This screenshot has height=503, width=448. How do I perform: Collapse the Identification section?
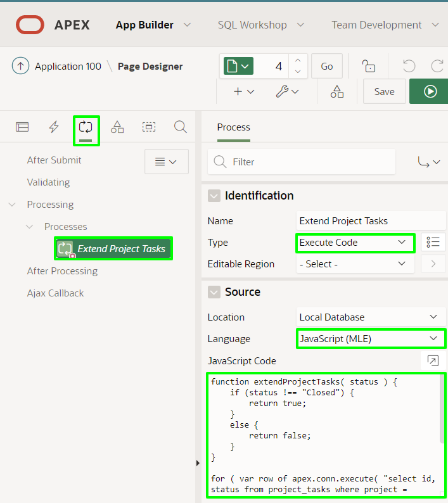tap(214, 196)
